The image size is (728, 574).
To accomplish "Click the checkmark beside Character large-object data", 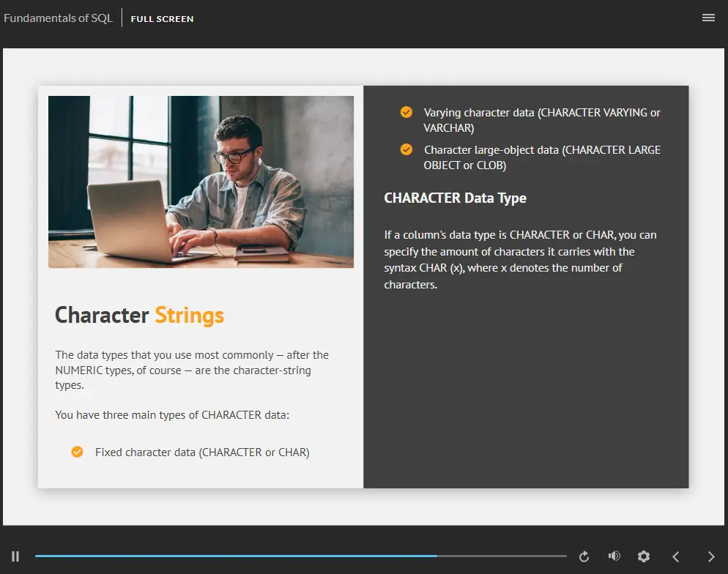I will [406, 149].
